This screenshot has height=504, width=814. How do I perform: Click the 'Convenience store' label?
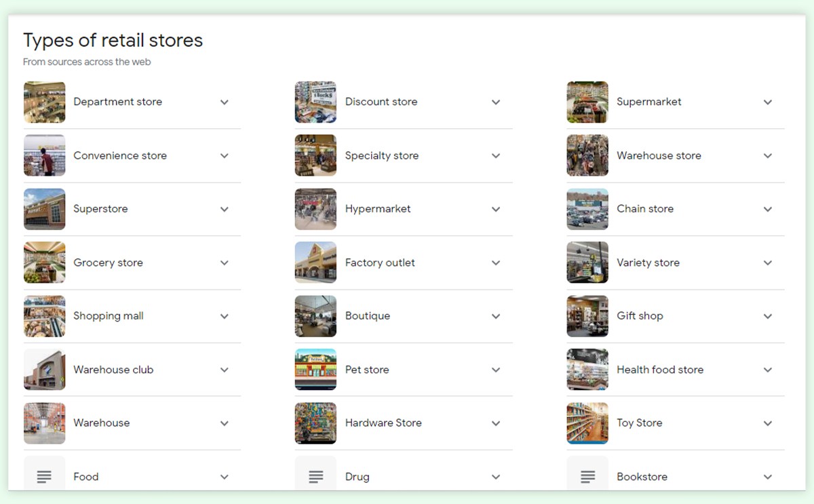coord(120,155)
